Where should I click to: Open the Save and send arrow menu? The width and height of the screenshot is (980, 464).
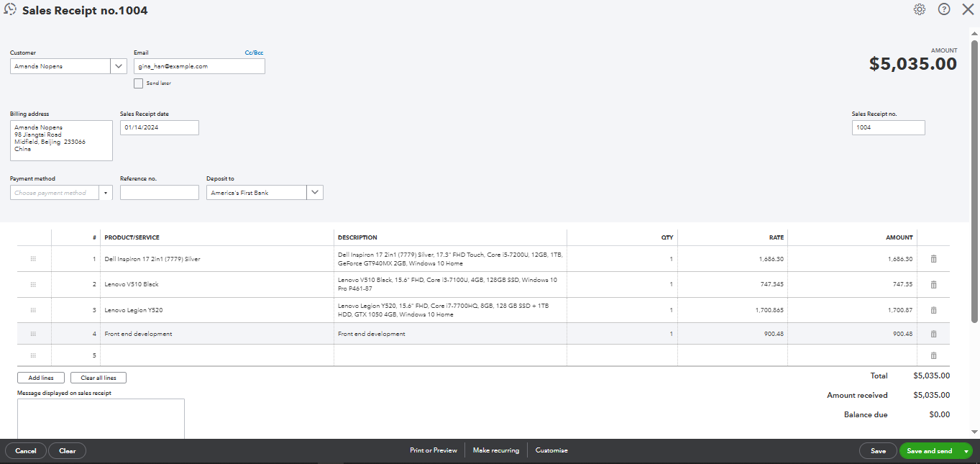[x=966, y=451]
